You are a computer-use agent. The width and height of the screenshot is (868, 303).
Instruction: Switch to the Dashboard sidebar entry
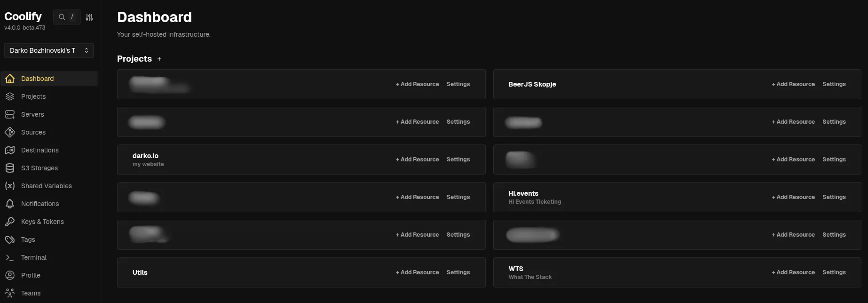[x=38, y=78]
